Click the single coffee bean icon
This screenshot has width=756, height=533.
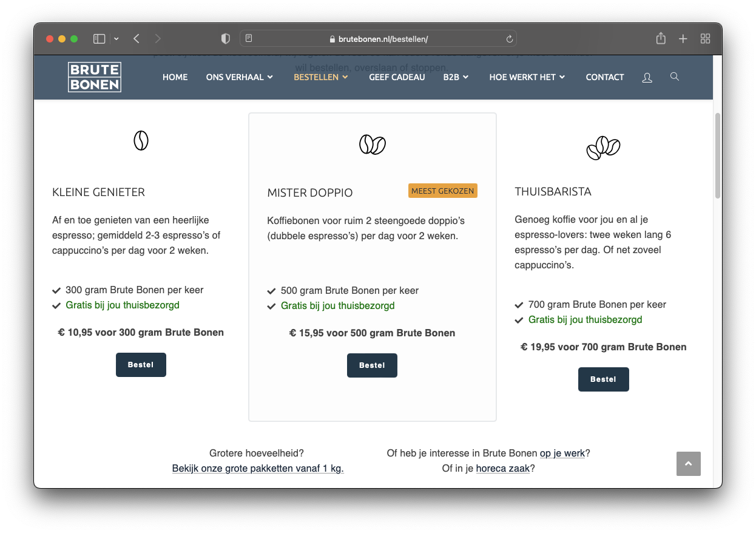[141, 140]
